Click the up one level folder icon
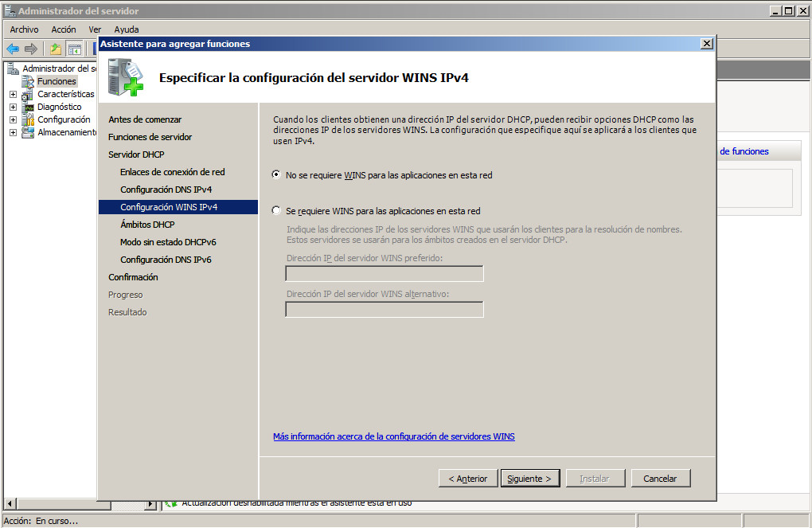The image size is (812, 528). (x=56, y=49)
